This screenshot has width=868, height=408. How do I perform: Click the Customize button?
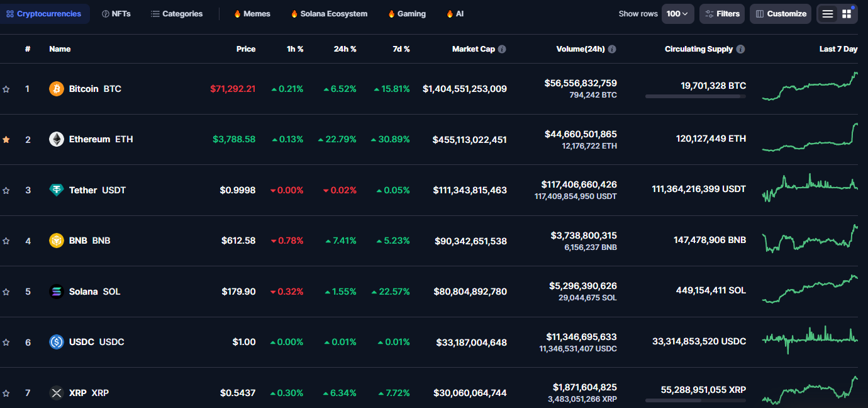(780, 14)
